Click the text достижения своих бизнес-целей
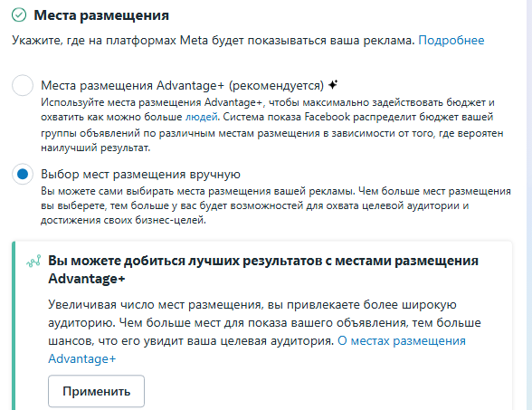The height and width of the screenshot is (410, 532). click(123, 220)
